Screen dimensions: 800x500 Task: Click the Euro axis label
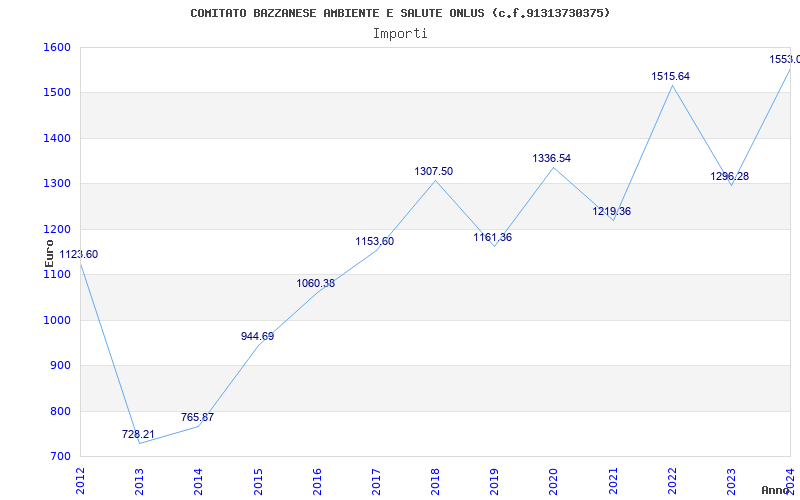pyautogui.click(x=49, y=254)
